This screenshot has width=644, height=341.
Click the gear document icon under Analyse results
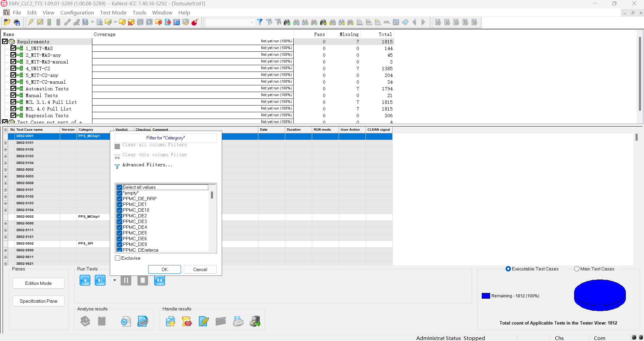[126, 322]
